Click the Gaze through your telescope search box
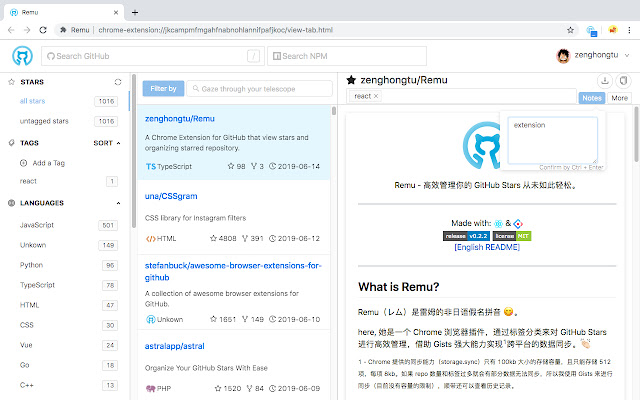This screenshot has width=640, height=400. (260, 89)
